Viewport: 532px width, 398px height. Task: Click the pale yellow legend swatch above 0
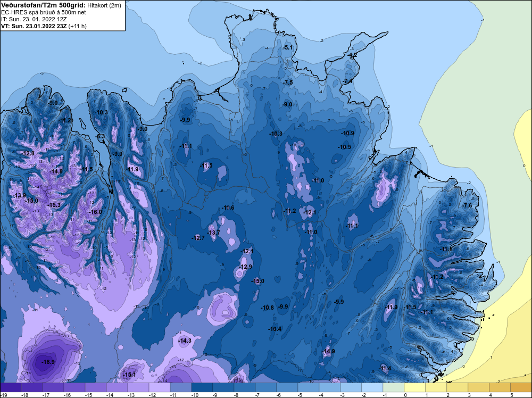[414, 387]
